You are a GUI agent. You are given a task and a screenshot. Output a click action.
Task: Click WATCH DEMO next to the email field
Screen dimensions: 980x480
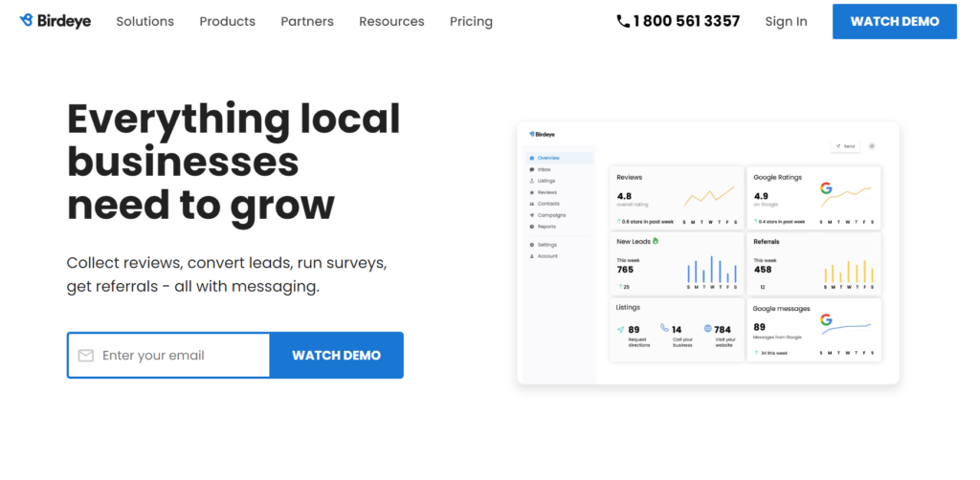pyautogui.click(x=336, y=355)
